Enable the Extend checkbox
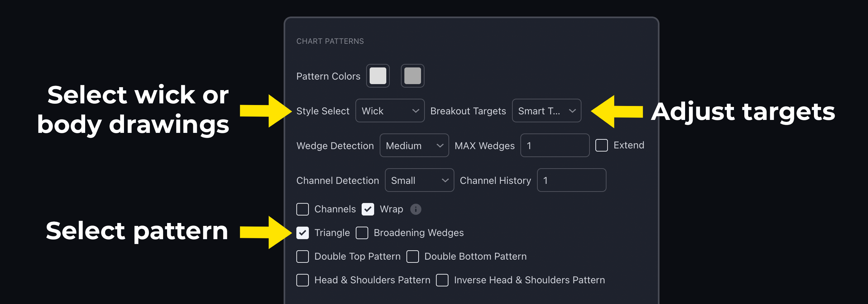This screenshot has height=304, width=868. pos(602,146)
